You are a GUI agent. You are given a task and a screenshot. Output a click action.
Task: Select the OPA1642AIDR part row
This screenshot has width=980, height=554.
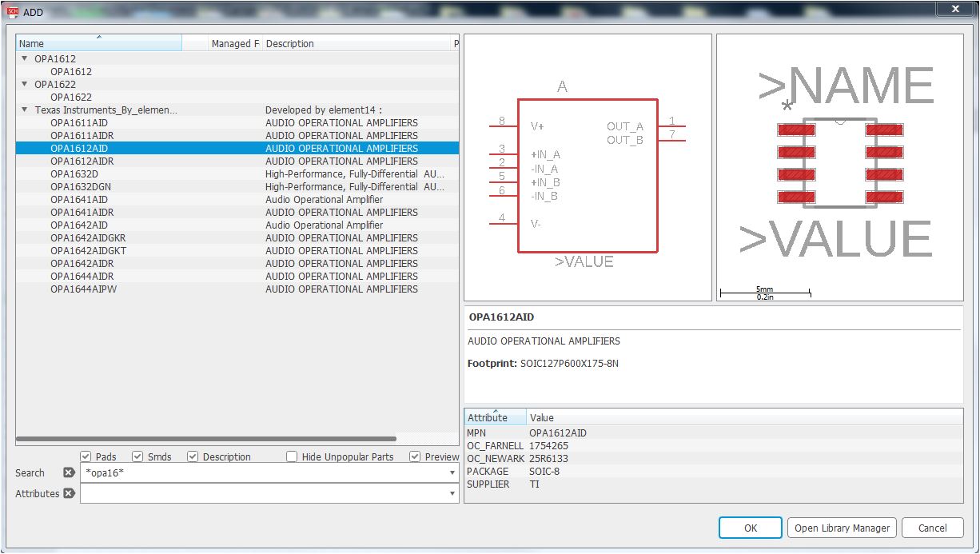click(x=237, y=263)
